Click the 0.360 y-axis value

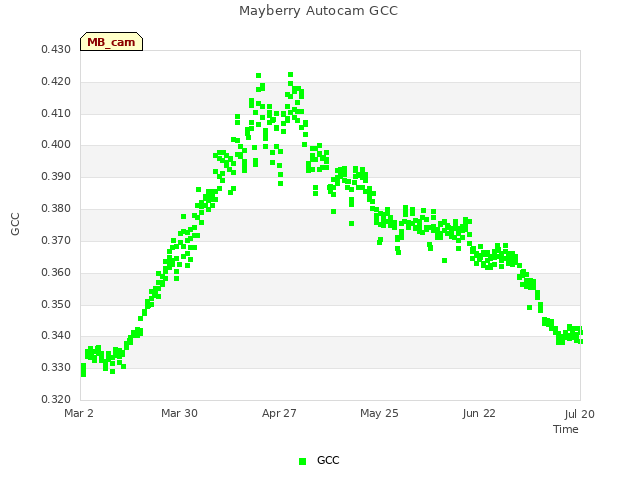pos(56,272)
